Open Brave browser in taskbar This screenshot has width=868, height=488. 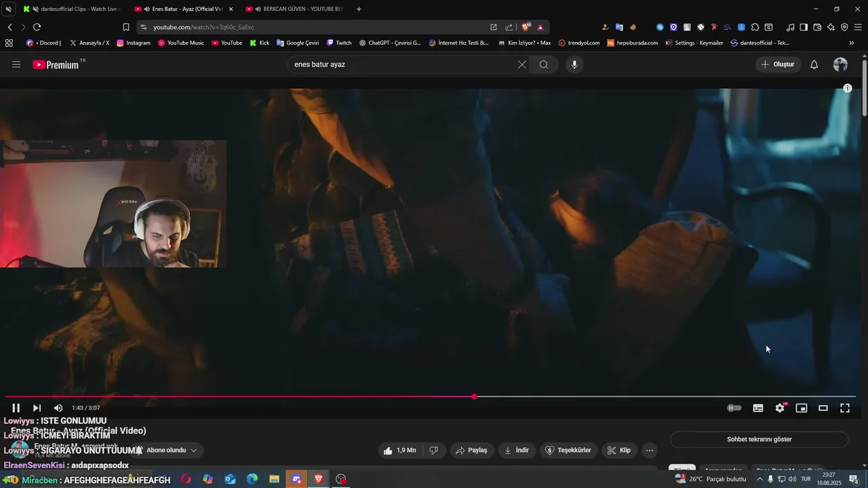point(319,479)
